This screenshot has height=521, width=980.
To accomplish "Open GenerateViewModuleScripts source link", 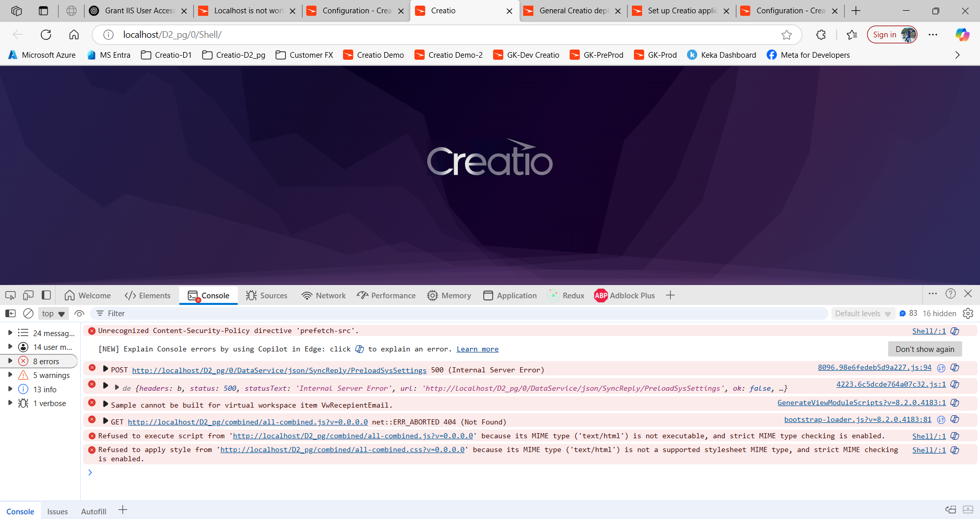I will point(862,403).
